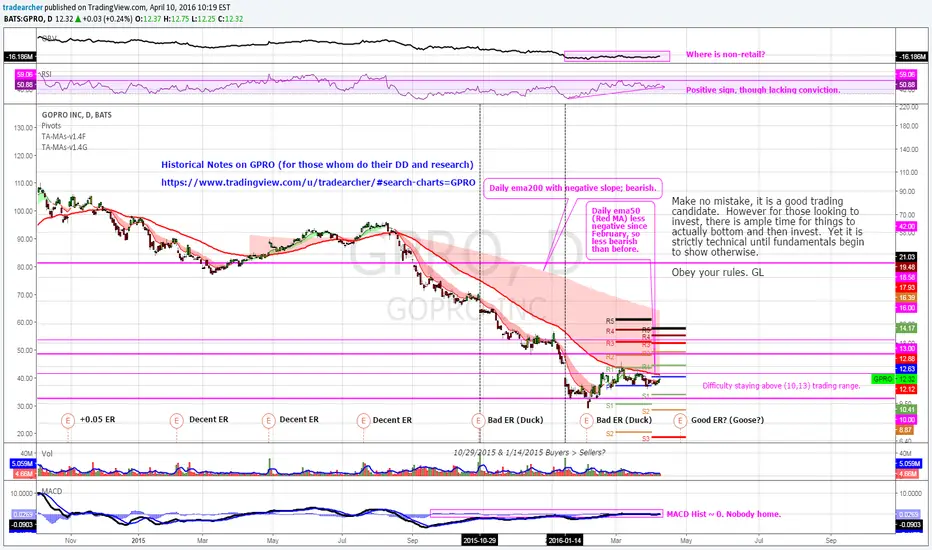Click the 14.17 price label
Viewport: 932px width, 550px height.
(906, 328)
